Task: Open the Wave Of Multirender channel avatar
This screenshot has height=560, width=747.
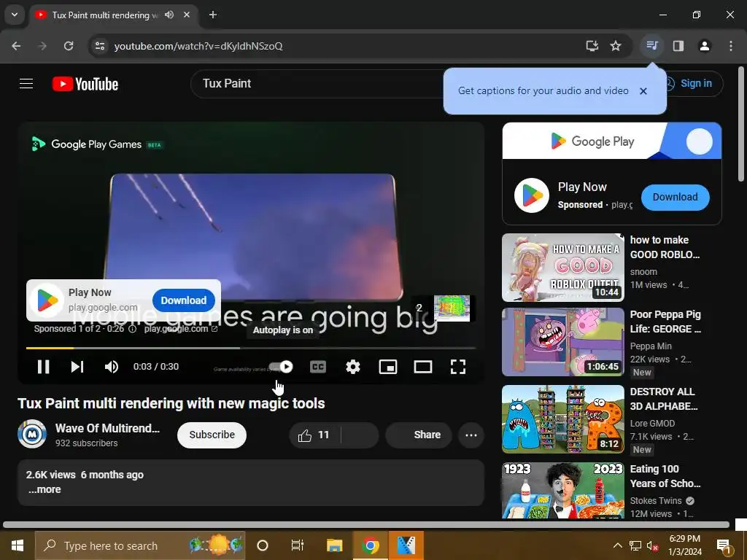Action: click(32, 434)
